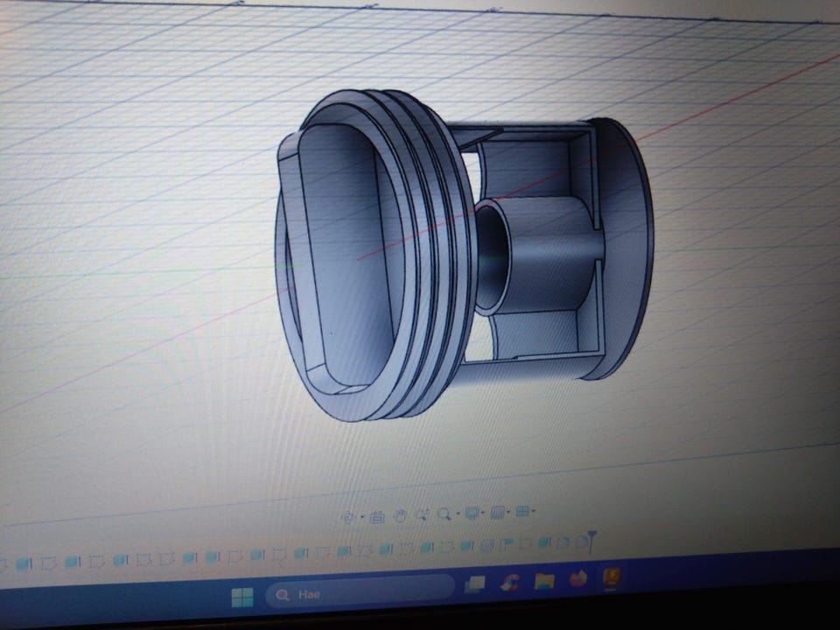Click the magnifier Fit zoom icon
The image size is (840, 630).
pos(444,514)
